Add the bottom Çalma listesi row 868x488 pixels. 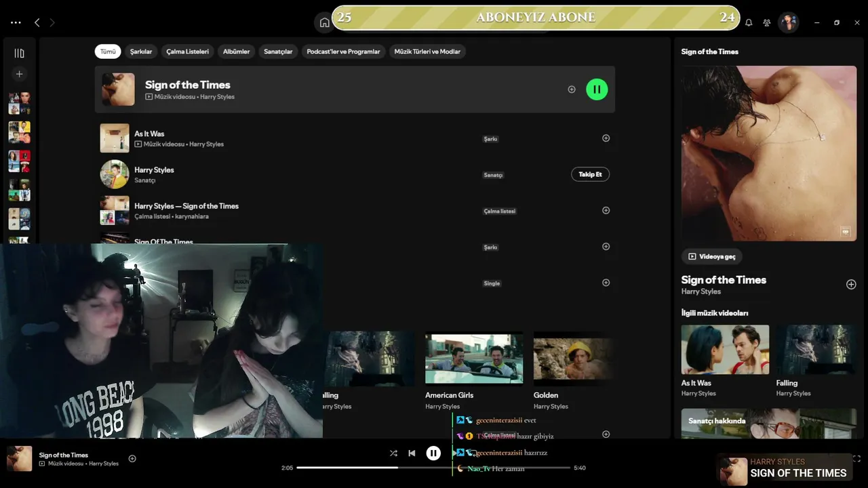pyautogui.click(x=606, y=434)
